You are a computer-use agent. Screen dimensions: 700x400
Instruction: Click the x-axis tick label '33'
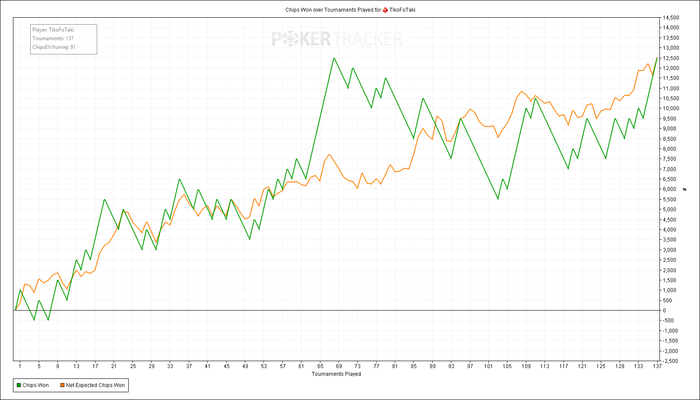point(170,366)
